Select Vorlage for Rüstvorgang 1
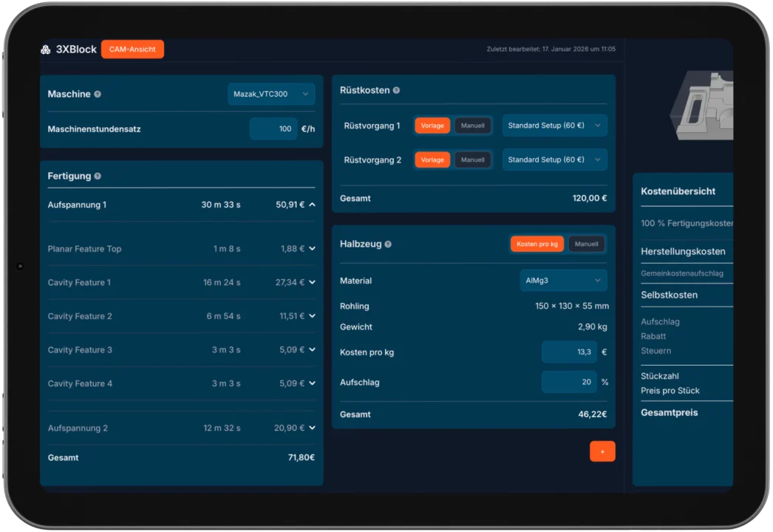This screenshot has width=773, height=532. (432, 126)
